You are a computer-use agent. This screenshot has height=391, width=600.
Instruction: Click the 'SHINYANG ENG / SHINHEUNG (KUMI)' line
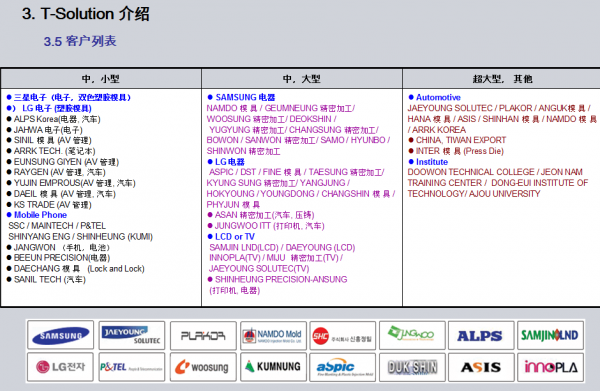click(x=81, y=236)
